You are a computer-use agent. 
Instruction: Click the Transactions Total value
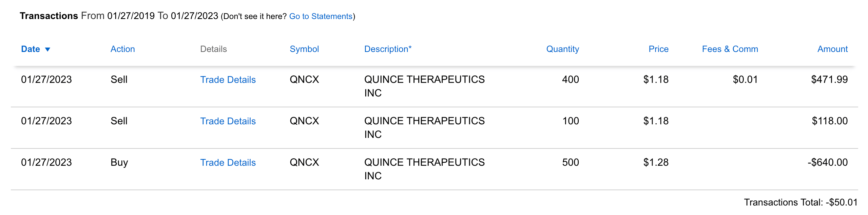click(841, 202)
